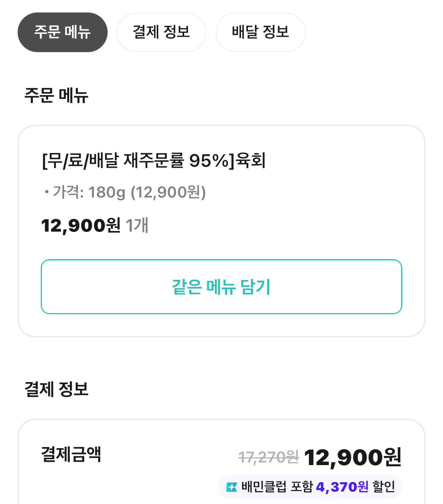Open the 배달 정보 tab
The image size is (443, 504).
260,32
